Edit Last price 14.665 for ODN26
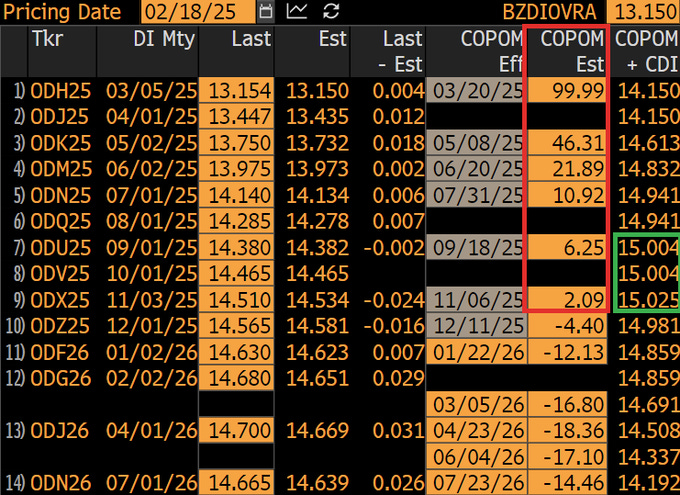 click(x=236, y=482)
